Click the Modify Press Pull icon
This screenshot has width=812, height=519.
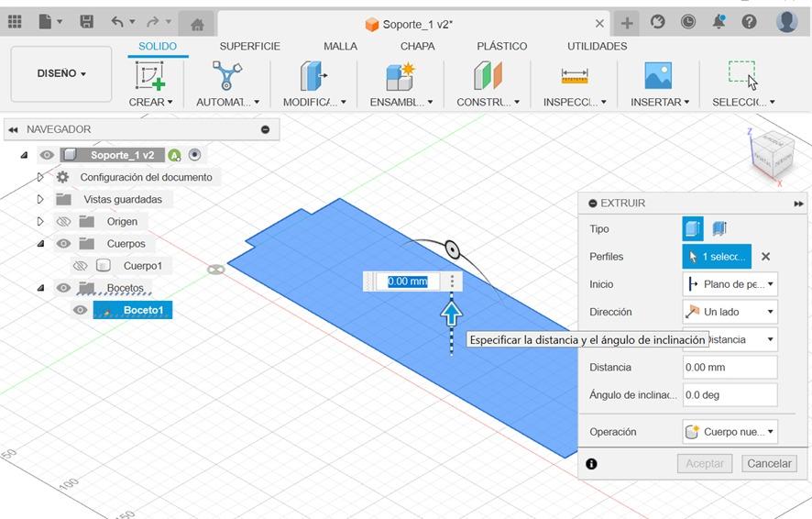pos(313,75)
